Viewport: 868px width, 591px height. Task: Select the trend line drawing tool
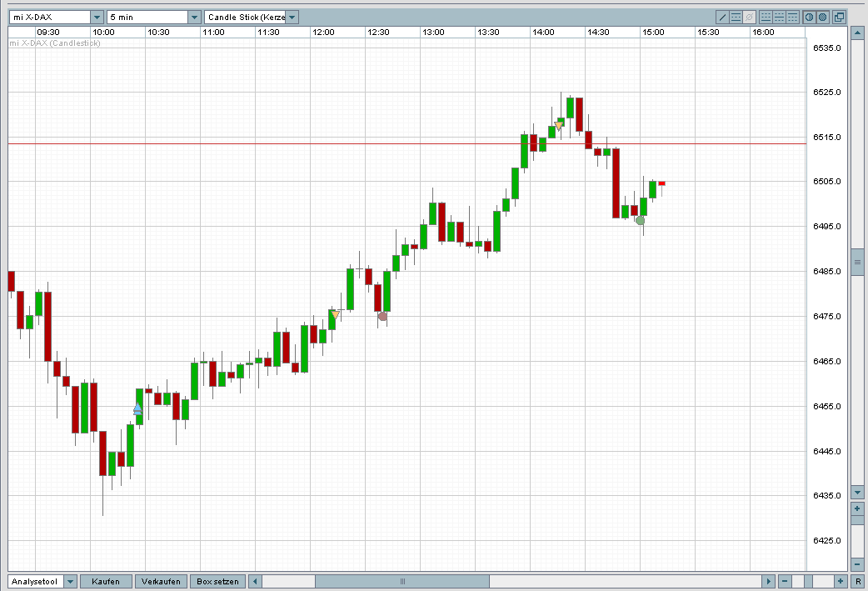coord(722,18)
